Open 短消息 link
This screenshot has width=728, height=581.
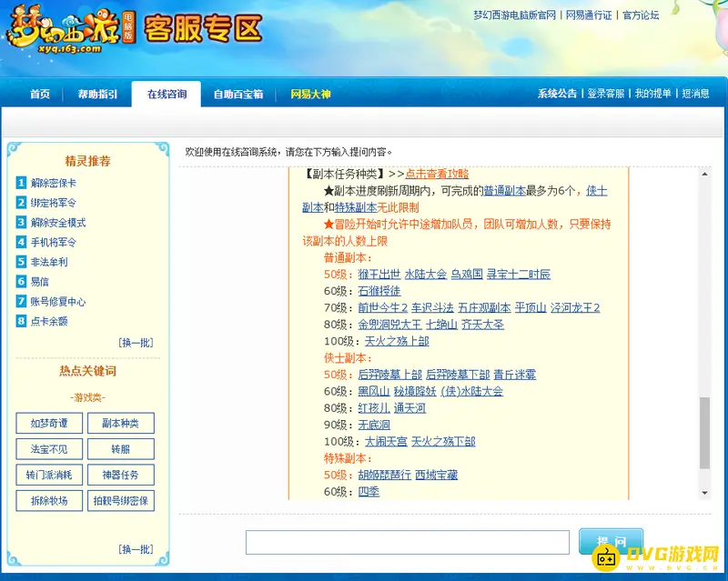[695, 94]
